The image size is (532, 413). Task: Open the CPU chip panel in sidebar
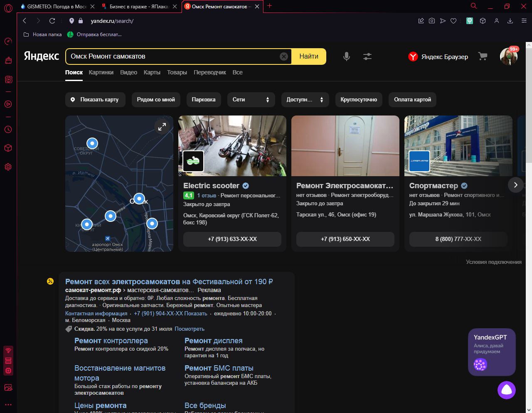coord(8,79)
